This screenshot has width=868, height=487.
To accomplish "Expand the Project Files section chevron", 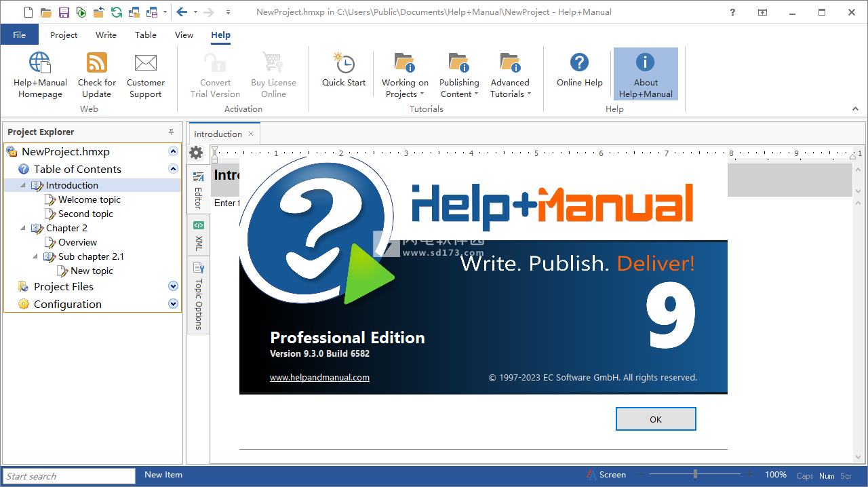I will 173,286.
